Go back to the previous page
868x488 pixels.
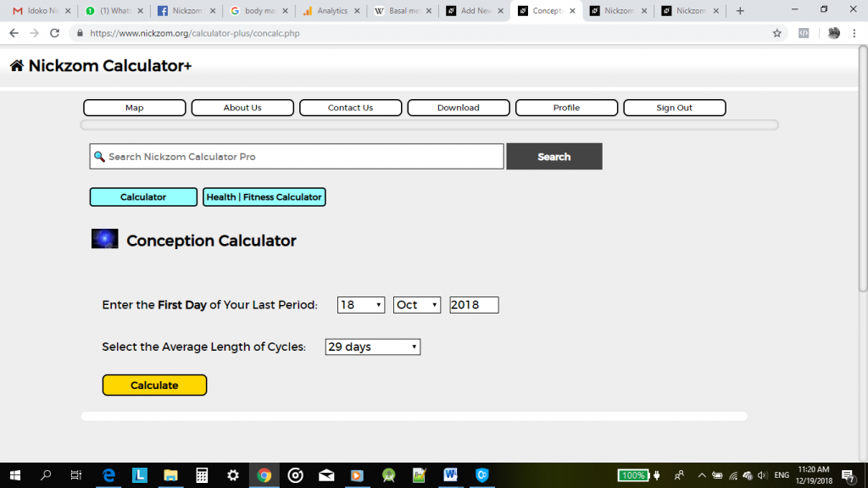coord(14,33)
